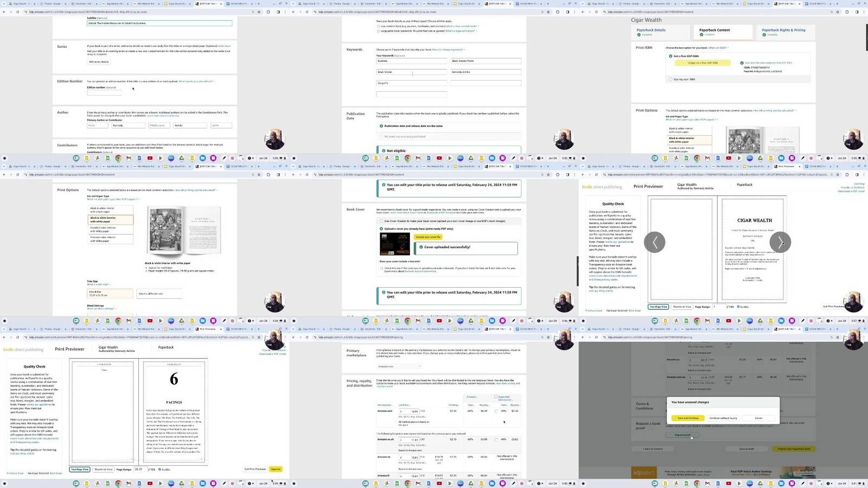Switch to Thumbnail View in the bottom-left previewer
Image resolution: width=868 pixels, height=488 pixels.
click(103, 469)
